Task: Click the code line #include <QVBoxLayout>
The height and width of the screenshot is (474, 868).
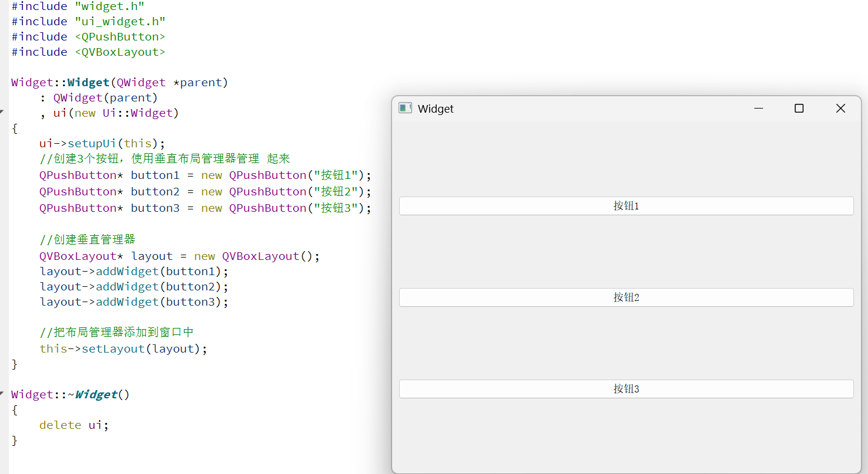Action: pos(88,52)
